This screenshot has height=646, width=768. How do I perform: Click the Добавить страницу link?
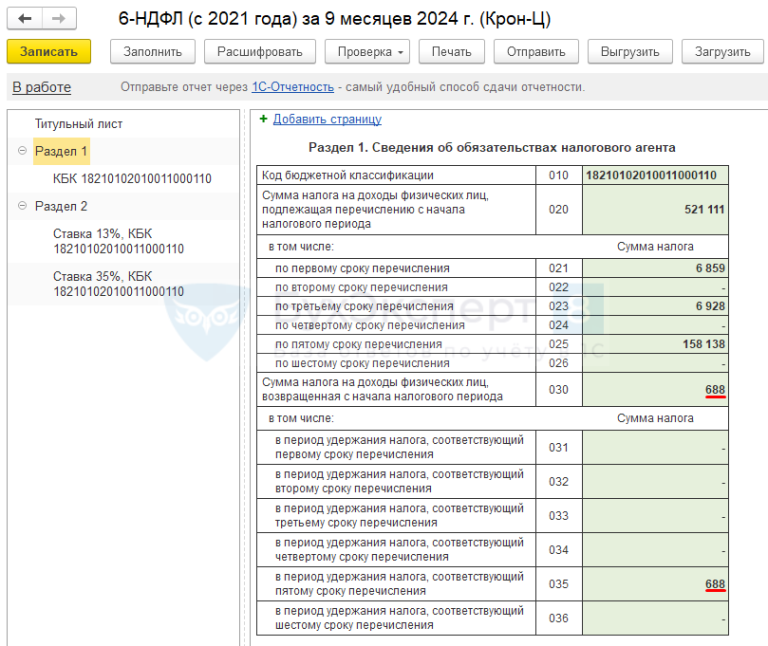(x=327, y=119)
